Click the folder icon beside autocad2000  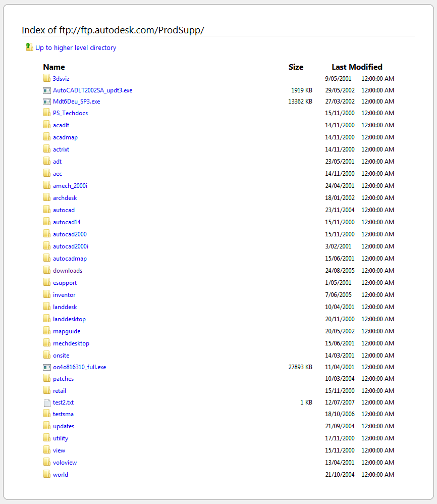coord(47,234)
